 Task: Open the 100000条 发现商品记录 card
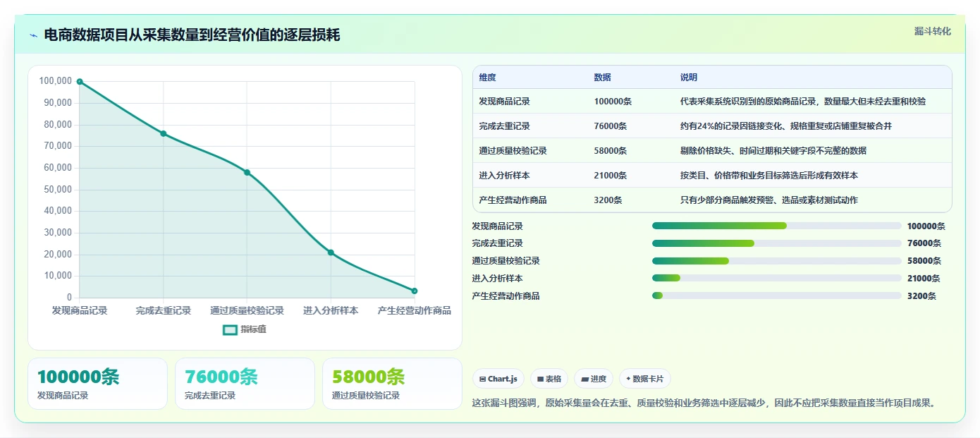[98, 384]
